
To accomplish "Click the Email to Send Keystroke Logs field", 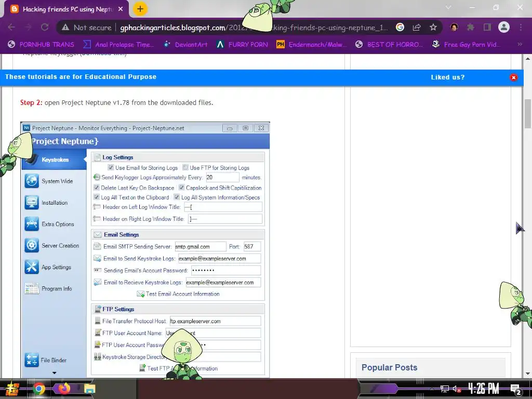I will [x=219, y=259].
